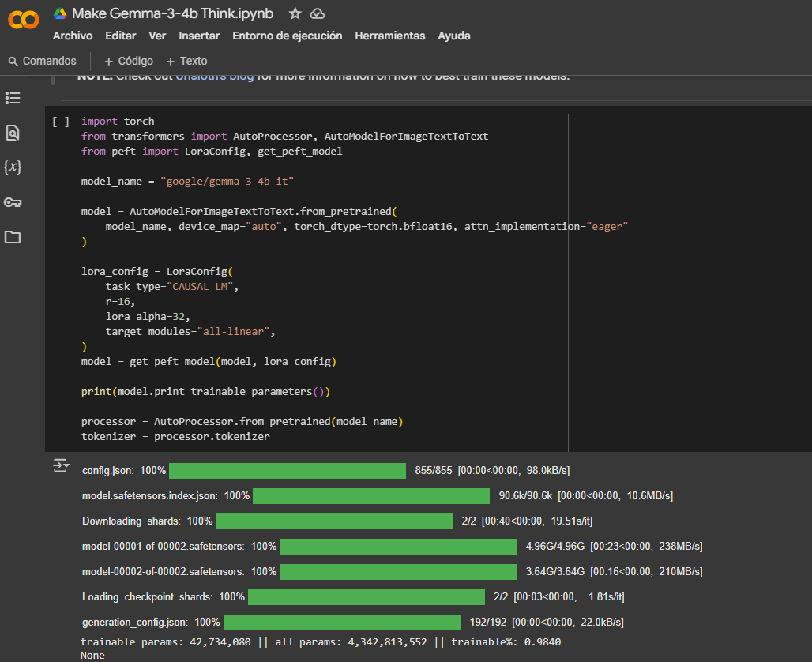The height and width of the screenshot is (662, 812).
Task: Open the Comandos search field
Action: coord(43,61)
